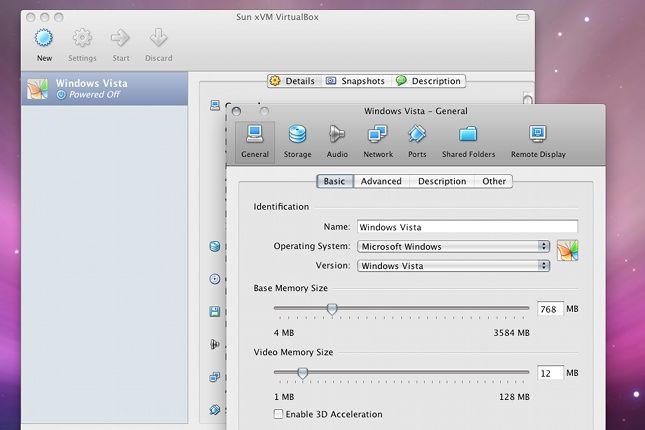Switch to the Other tab
645x430 pixels.
pos(494,181)
